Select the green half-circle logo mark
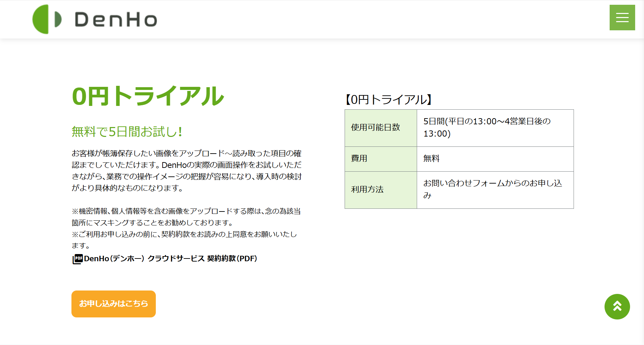The image size is (644, 345). point(42,19)
